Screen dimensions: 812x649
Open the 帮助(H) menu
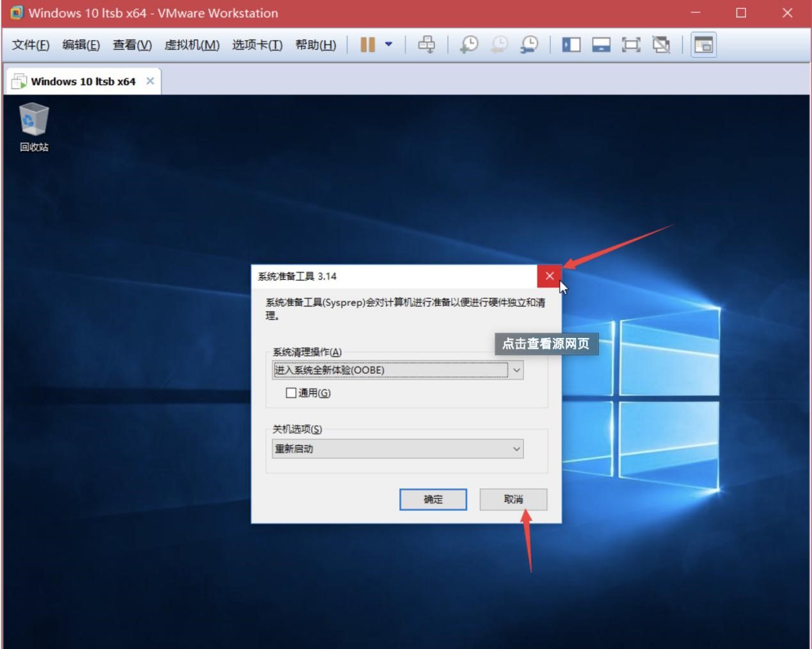pyautogui.click(x=314, y=45)
